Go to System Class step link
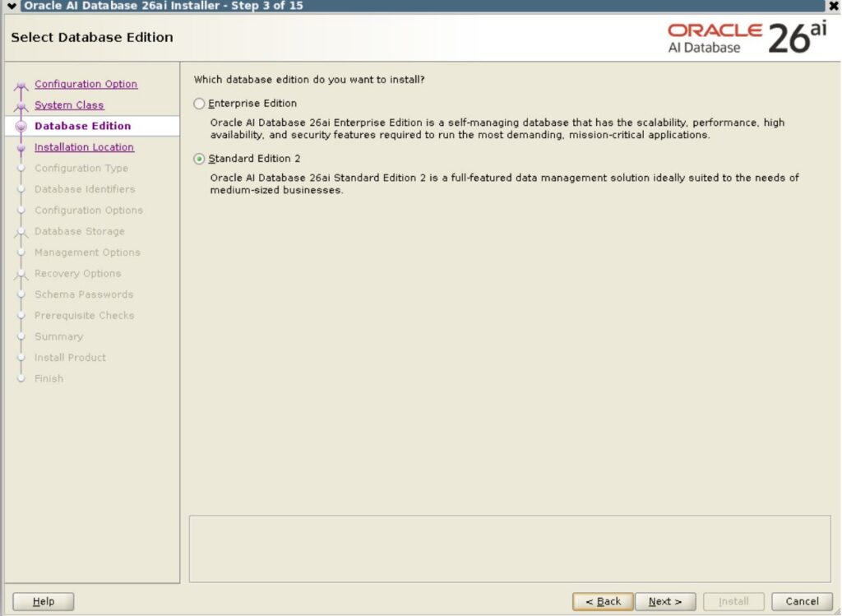Screen dimensions: 842x616 click(x=69, y=104)
